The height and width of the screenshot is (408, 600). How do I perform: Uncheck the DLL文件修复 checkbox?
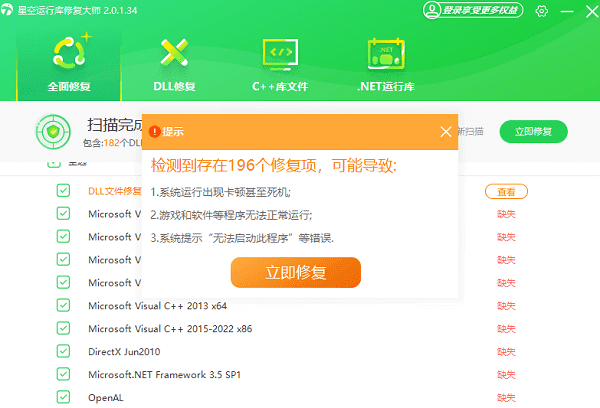(x=63, y=190)
